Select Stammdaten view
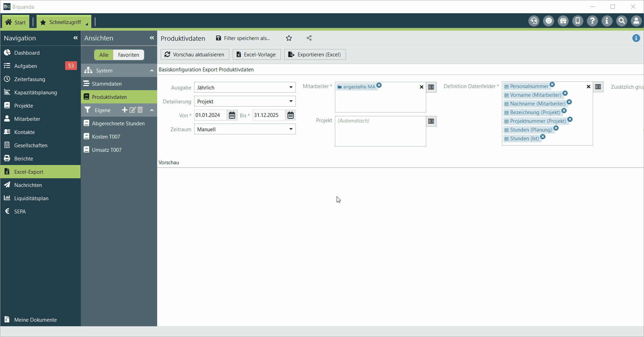 [x=107, y=84]
